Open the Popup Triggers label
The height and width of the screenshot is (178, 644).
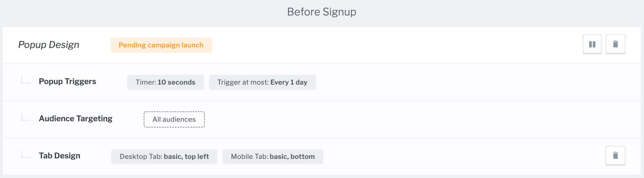click(x=67, y=82)
